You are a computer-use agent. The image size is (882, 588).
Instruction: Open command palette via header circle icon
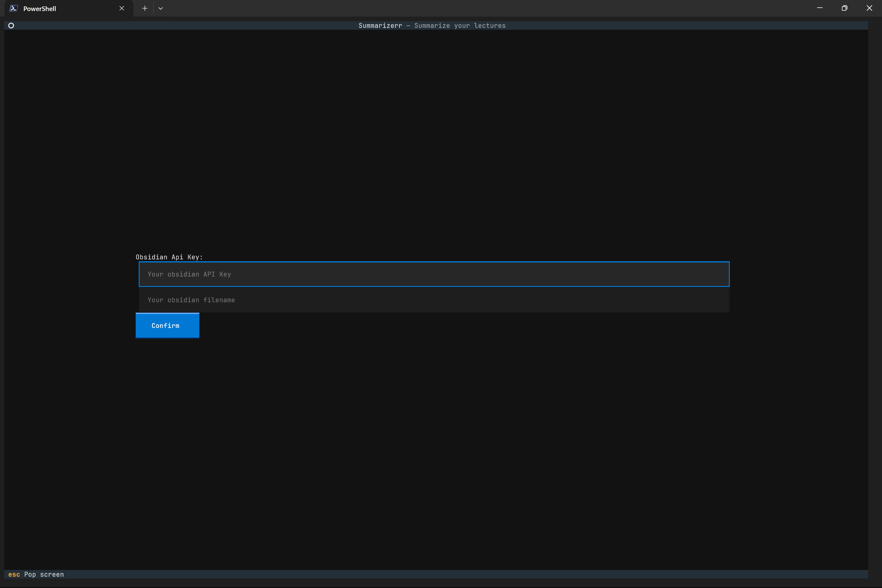click(x=11, y=25)
